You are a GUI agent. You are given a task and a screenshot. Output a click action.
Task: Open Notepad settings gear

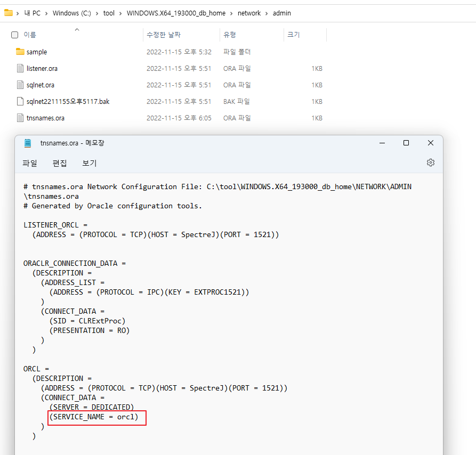click(431, 162)
